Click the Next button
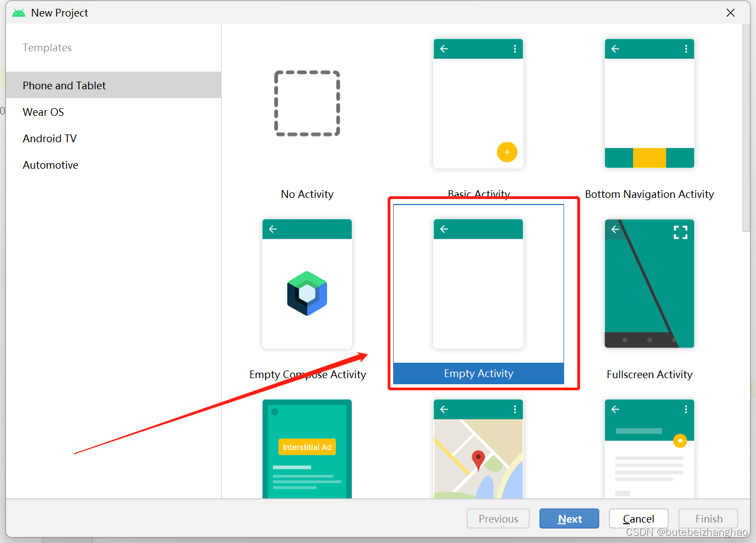This screenshot has width=756, height=543. pyautogui.click(x=569, y=519)
